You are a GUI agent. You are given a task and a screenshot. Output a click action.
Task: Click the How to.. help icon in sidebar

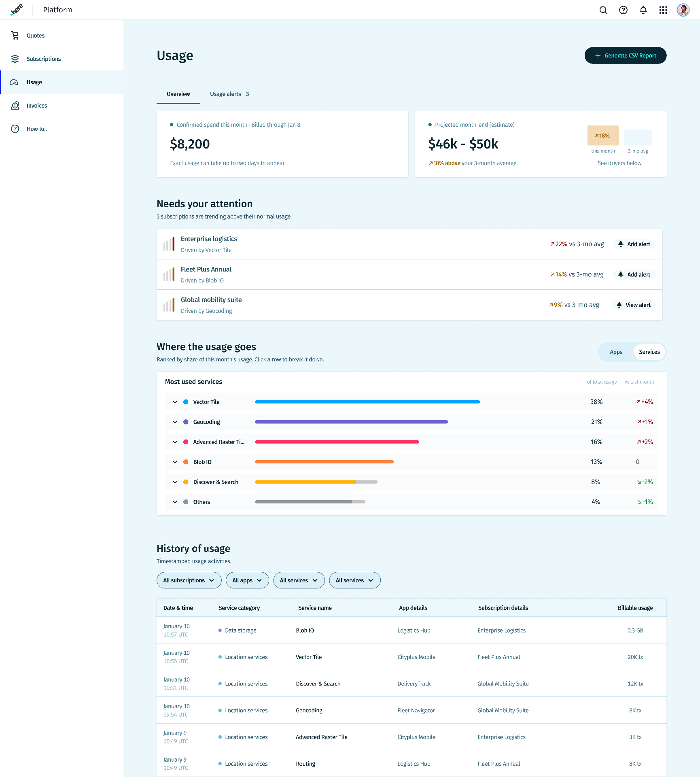[x=15, y=129]
